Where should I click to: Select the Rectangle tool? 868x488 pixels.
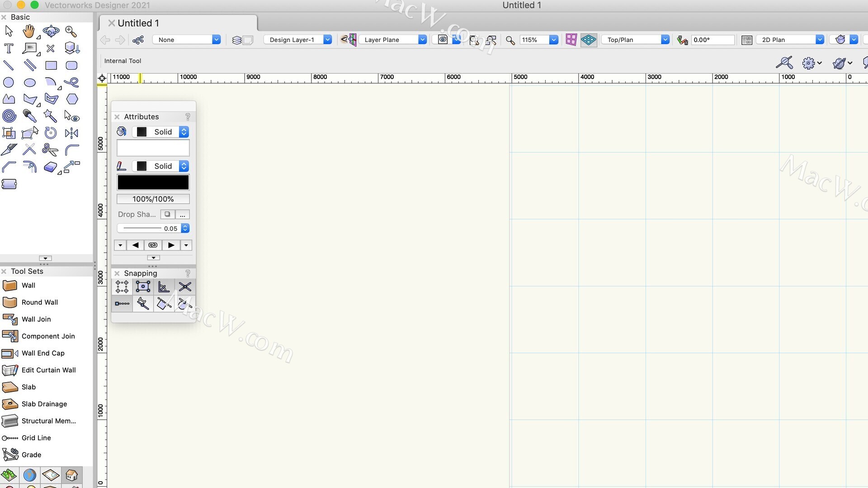tap(51, 66)
